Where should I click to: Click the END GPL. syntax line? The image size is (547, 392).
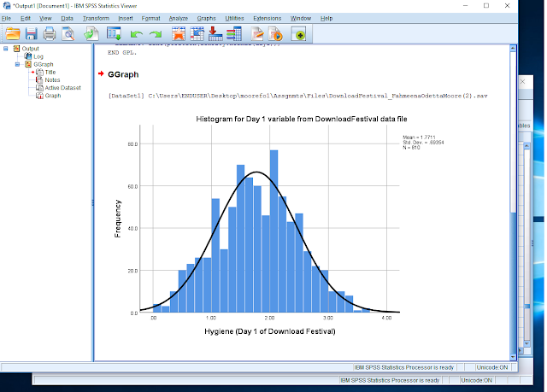[122, 53]
